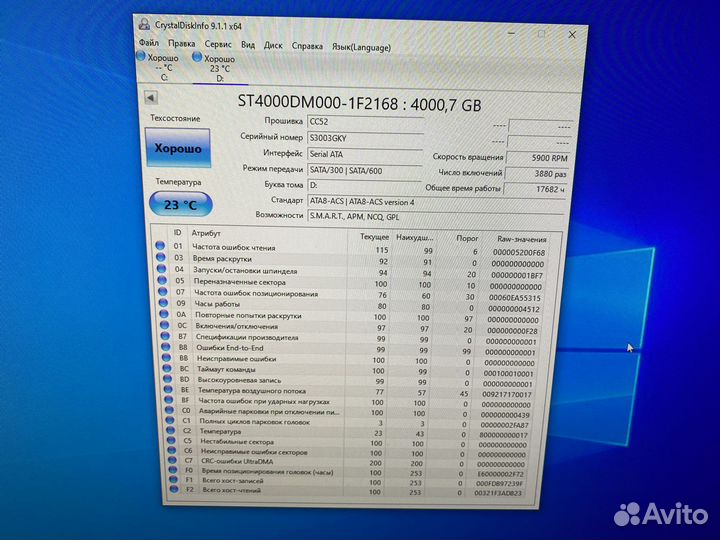
Task: Close the CrystalDiskInfo window
Action: (572, 35)
